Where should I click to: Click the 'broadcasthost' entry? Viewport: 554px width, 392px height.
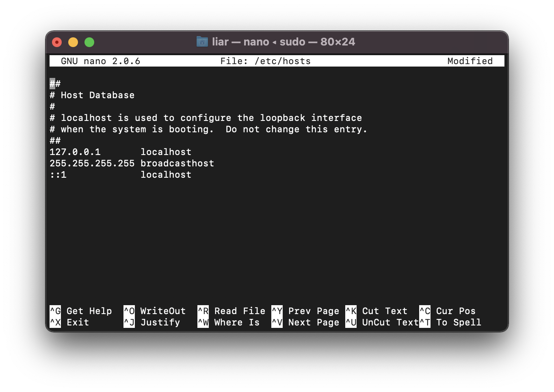[x=177, y=163]
